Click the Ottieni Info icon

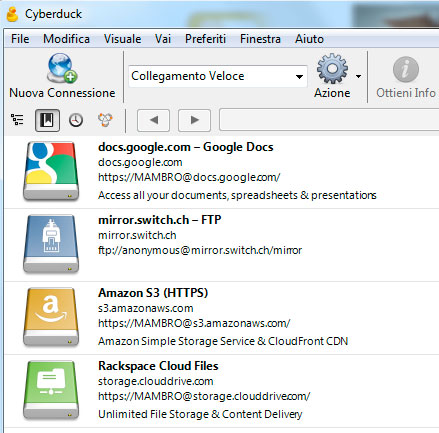point(406,69)
